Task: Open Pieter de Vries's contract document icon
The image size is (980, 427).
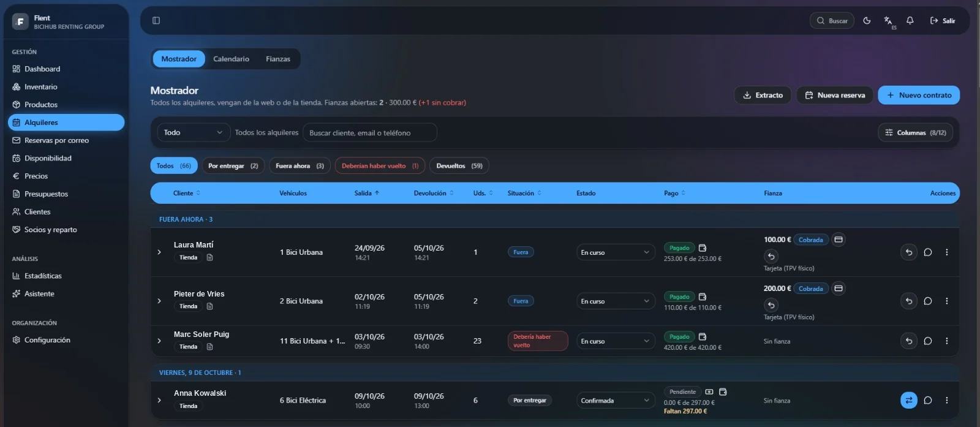Action: click(209, 306)
